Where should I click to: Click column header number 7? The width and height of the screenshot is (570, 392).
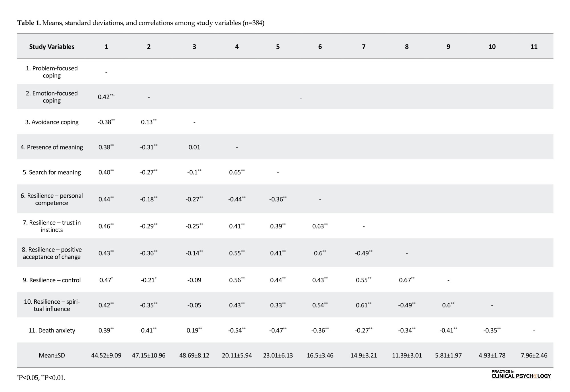[364, 47]
